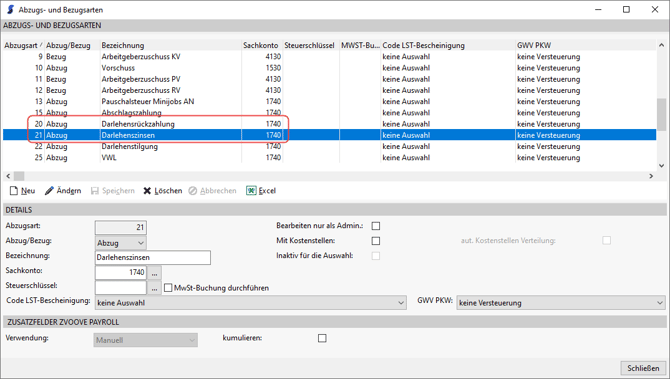Close dialog with Schließen button
Viewport: 670px width, 379px height.
[643, 368]
